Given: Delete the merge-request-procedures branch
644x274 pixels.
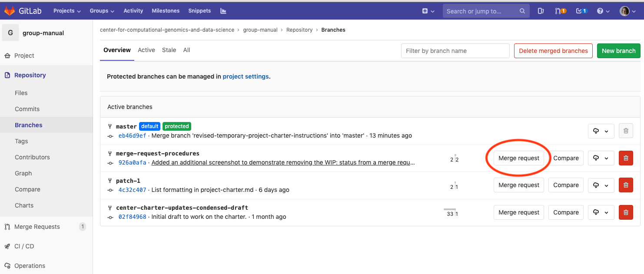Looking at the screenshot, I should pos(626,158).
